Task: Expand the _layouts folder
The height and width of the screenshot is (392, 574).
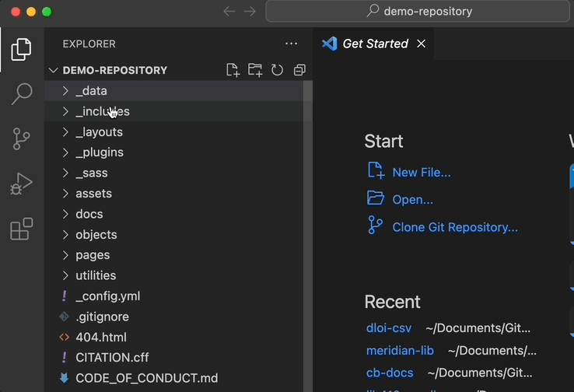Action: point(173,131)
